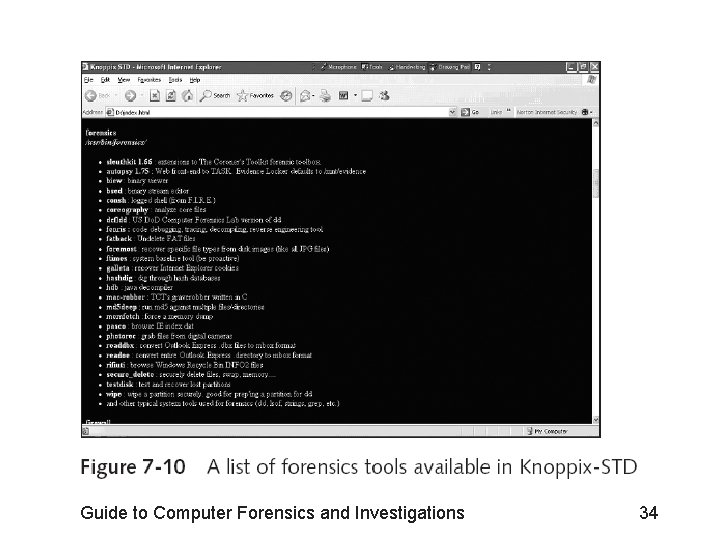Click the language bar Tools item

(x=372, y=67)
